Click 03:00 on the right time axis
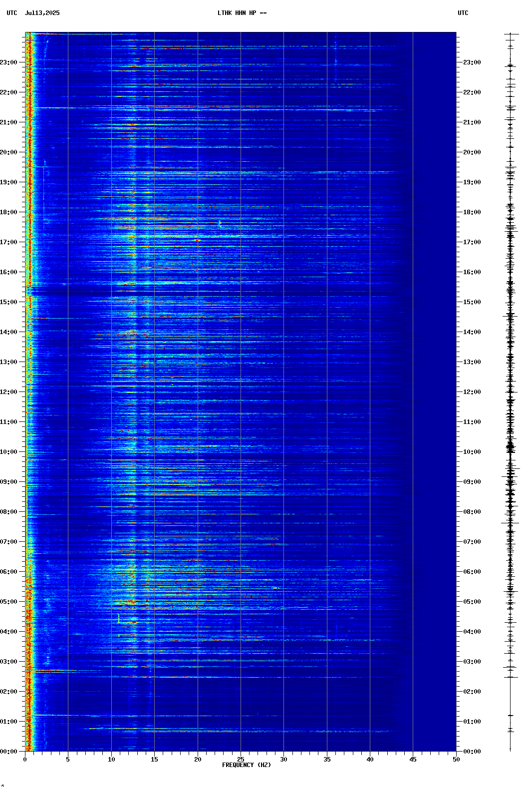Viewport: 532px width, 791px height. [472, 662]
